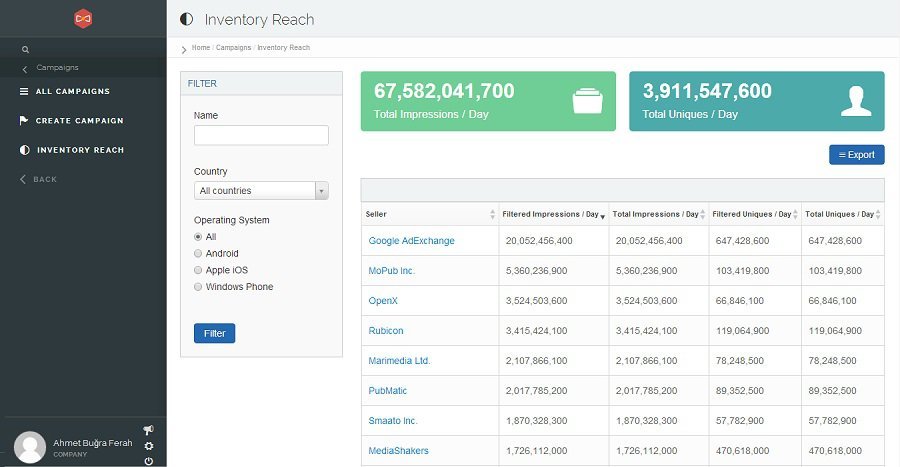900x467 pixels.
Task: Click the power logout icon
Action: click(149, 461)
